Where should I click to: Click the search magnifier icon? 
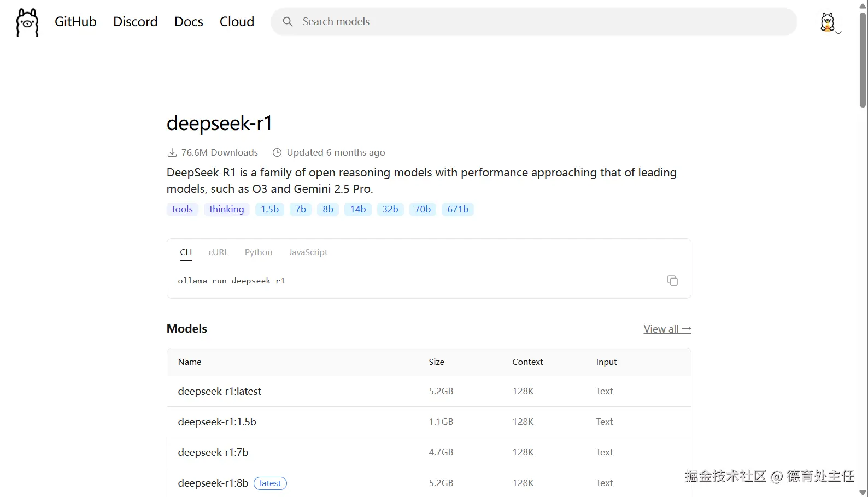coord(288,22)
